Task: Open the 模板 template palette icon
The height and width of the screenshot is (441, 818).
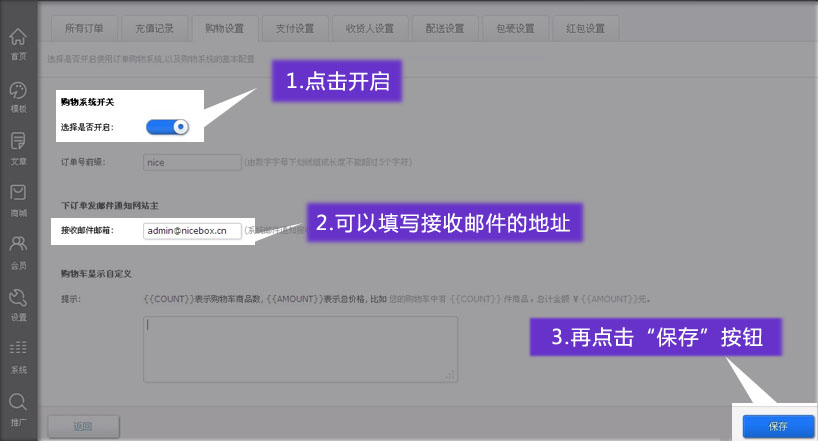Action: [x=18, y=94]
